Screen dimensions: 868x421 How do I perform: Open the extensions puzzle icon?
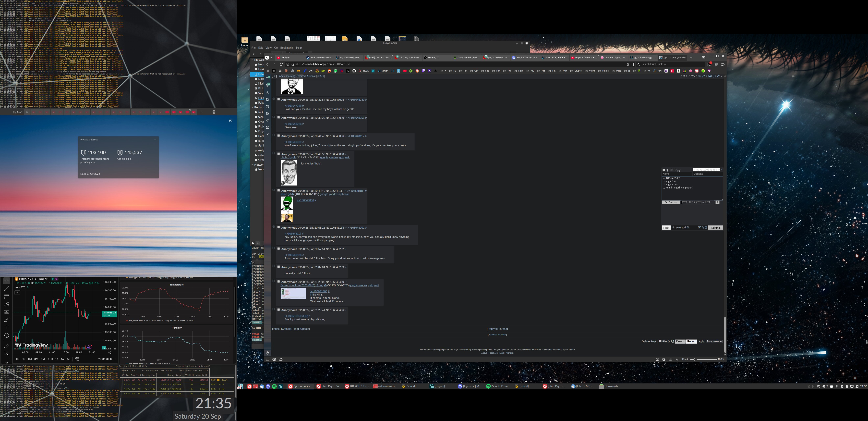pos(723,64)
